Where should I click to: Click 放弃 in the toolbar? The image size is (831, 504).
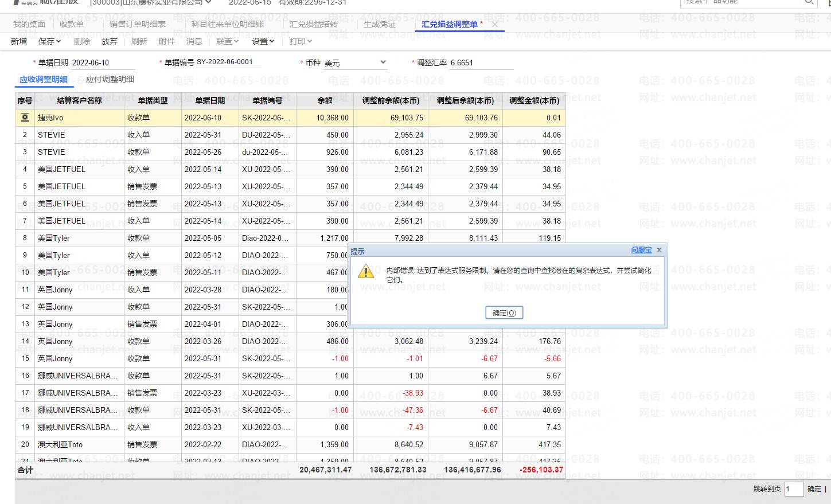click(x=109, y=41)
